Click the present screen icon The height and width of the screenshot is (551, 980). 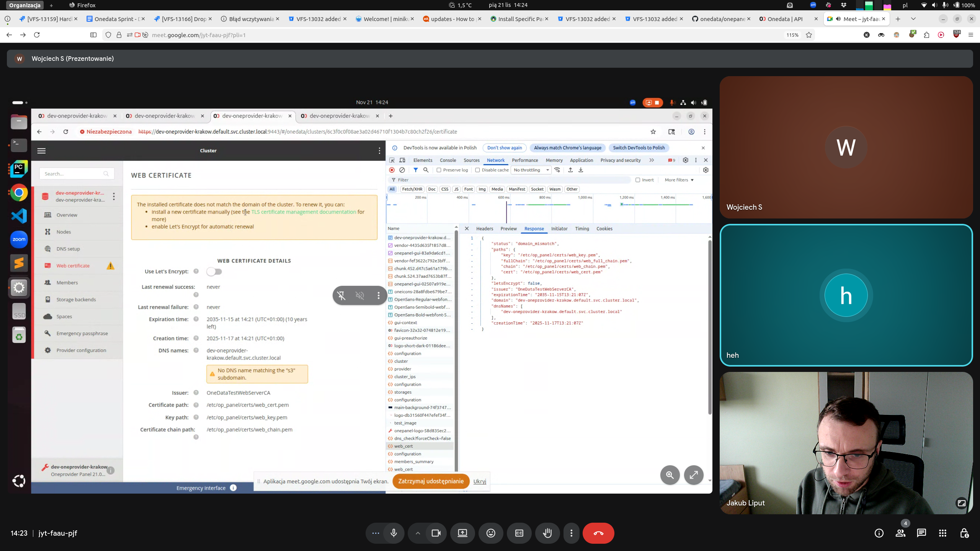(462, 533)
